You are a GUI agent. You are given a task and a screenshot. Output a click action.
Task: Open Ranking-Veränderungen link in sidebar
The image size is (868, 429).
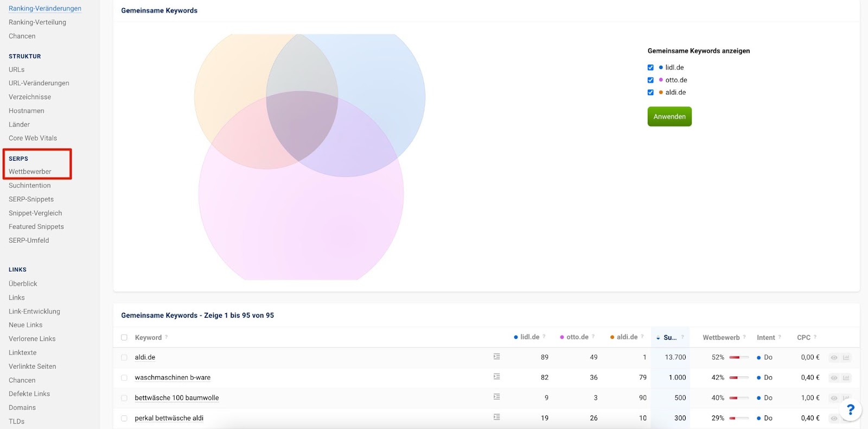click(x=45, y=8)
